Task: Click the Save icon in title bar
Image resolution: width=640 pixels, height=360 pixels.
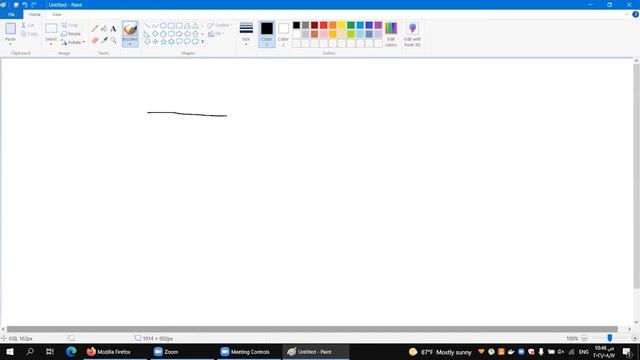Action: [x=16, y=5]
